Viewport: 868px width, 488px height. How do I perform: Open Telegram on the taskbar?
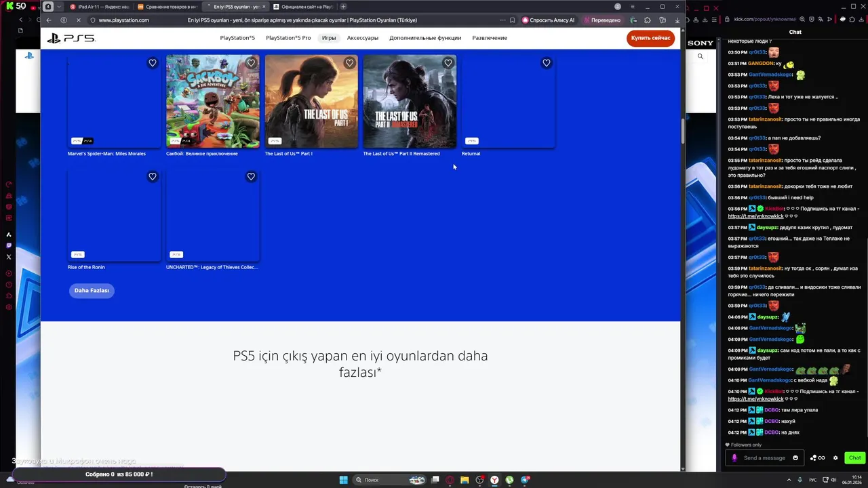(x=524, y=480)
